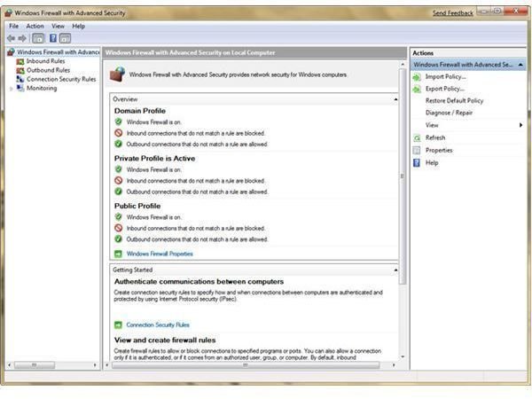Choose Import Policy in Actions pane
Screen dimensions: 532x399
(445, 77)
